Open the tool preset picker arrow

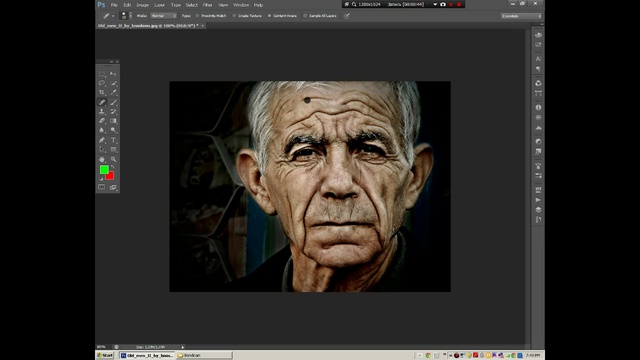[x=113, y=16]
